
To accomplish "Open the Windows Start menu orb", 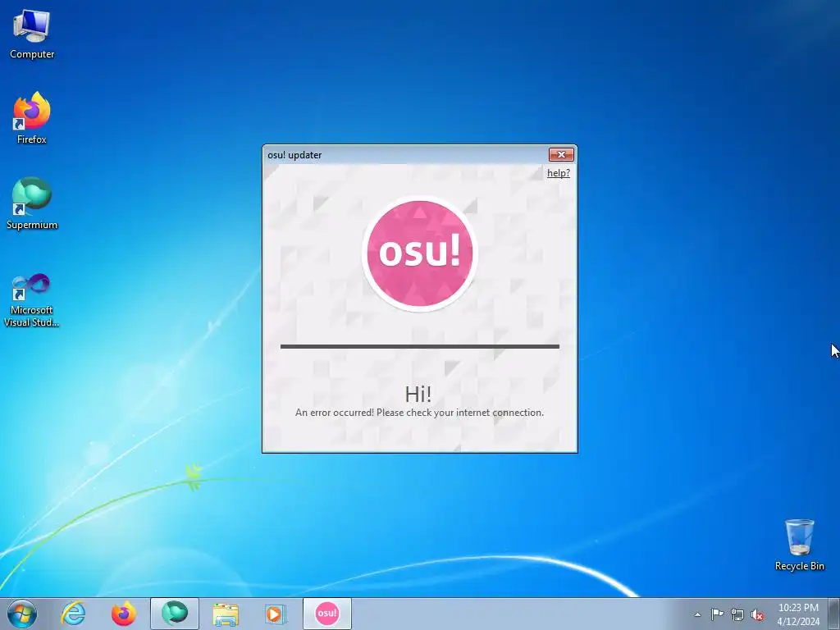I will tap(22, 614).
